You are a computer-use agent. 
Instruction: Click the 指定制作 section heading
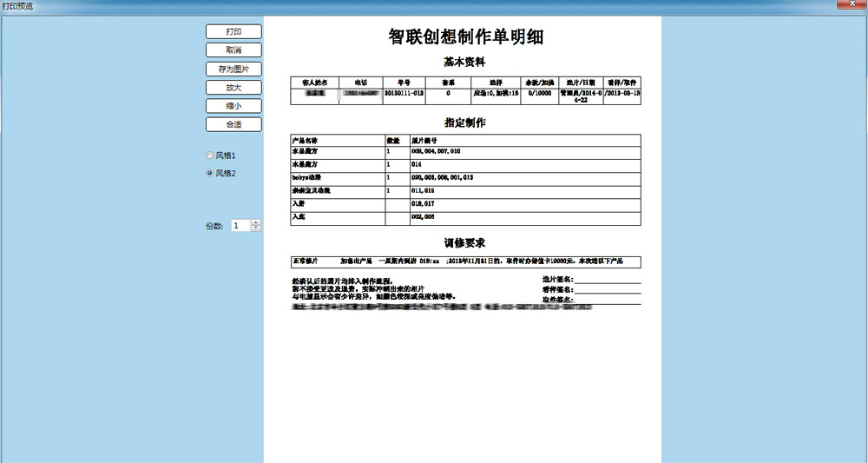pos(464,122)
